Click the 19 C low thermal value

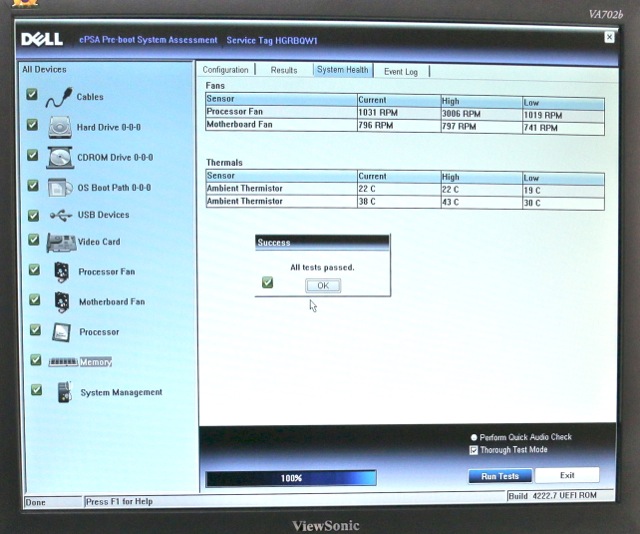[532, 191]
